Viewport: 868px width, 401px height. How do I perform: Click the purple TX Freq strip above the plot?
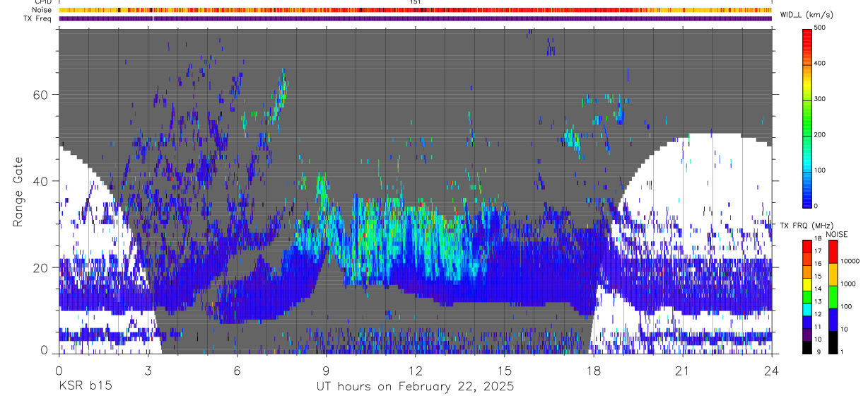pos(415,18)
